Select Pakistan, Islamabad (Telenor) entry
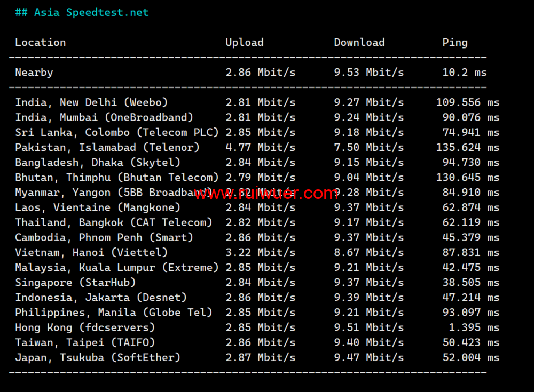Viewport: 534px width, 392px height. (107, 147)
